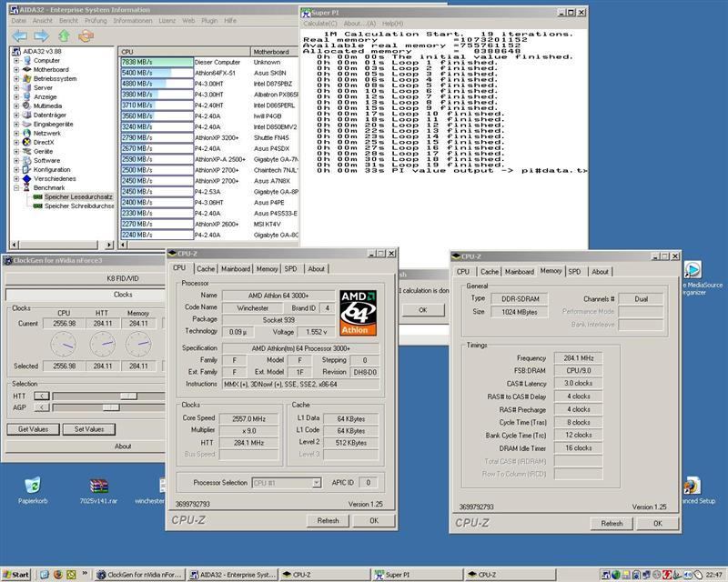
Task: Switch to About tab in right CPU-Z window
Action: point(600,272)
